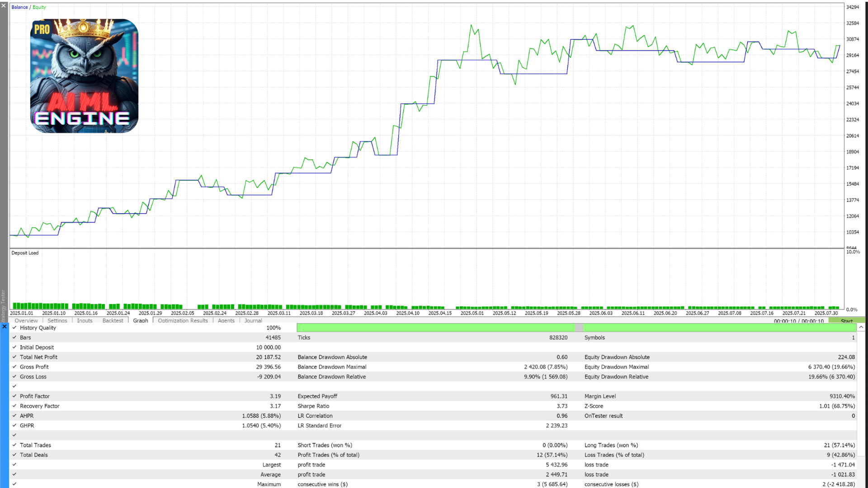Click the vertical Strategy Tester side label
The width and height of the screenshot is (868, 488).
pos(3,305)
